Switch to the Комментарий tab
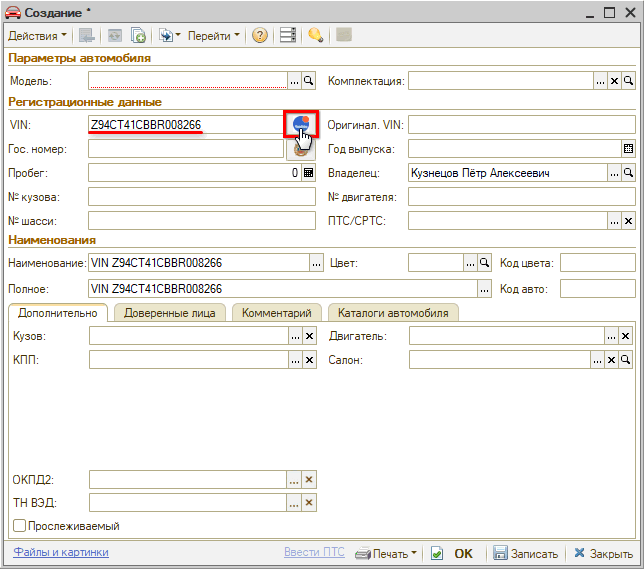Screen dimensions: 644x569 click(277, 313)
